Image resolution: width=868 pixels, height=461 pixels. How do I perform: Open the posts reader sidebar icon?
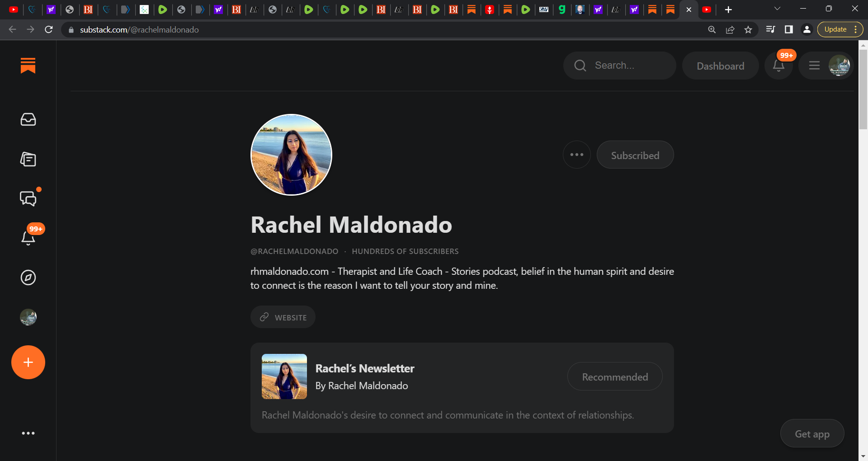click(28, 159)
